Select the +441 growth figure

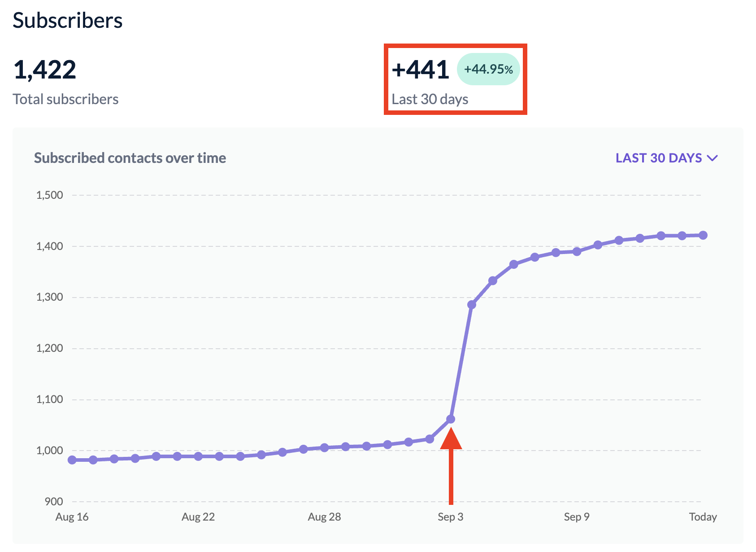[x=420, y=68]
